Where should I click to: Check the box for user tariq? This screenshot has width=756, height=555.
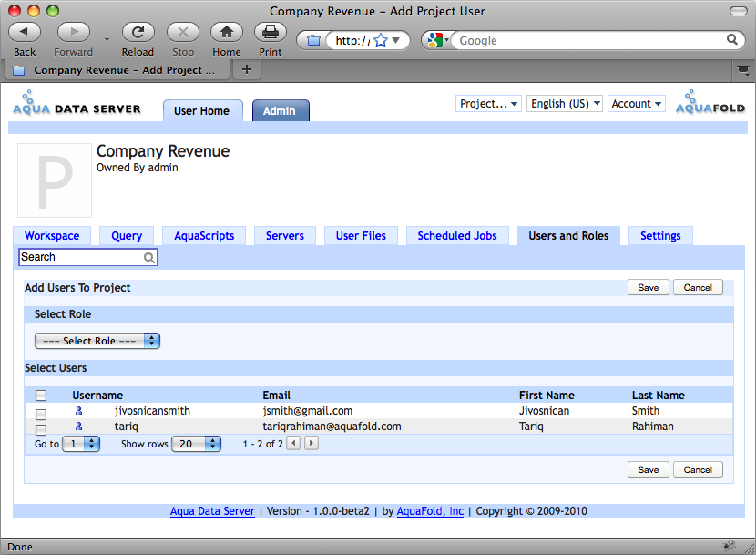[41, 429]
